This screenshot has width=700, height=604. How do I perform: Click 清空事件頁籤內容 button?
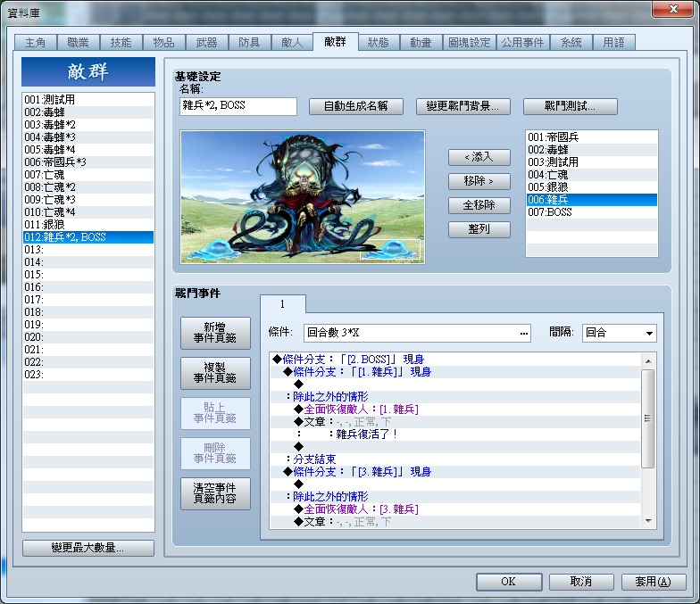coord(215,493)
